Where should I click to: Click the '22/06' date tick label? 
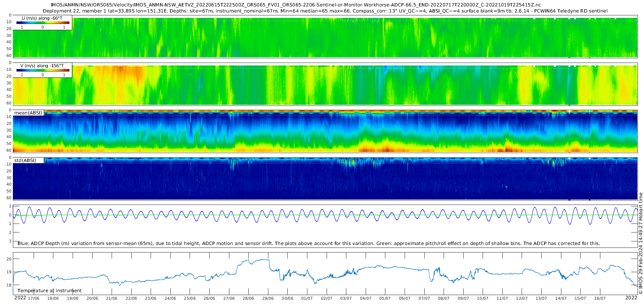click(131, 298)
